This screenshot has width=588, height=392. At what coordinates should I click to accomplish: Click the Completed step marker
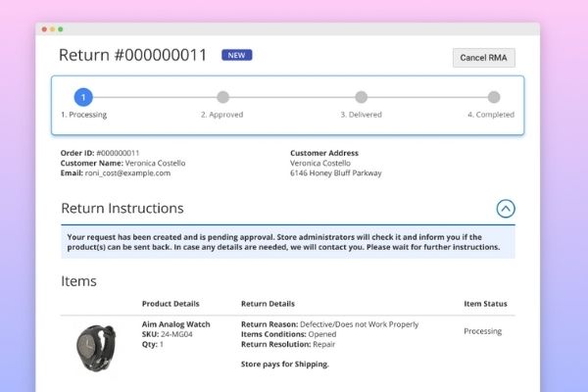click(x=494, y=97)
